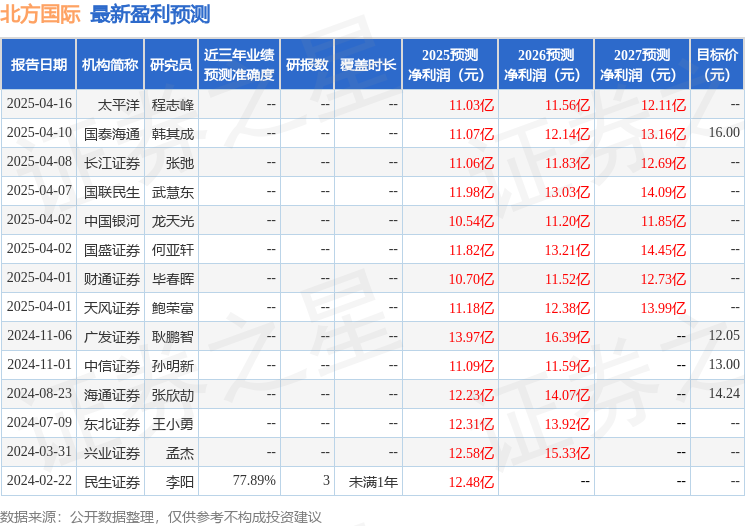Select the 报告日期 column header
The image size is (745, 526).
point(38,65)
